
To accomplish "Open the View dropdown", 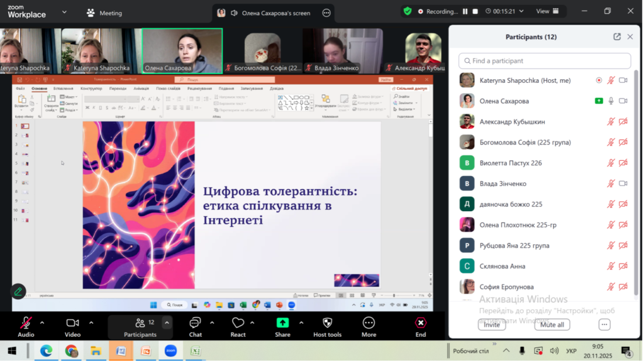I will pyautogui.click(x=546, y=11).
